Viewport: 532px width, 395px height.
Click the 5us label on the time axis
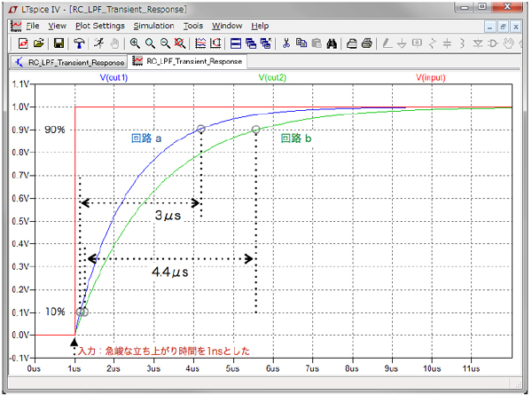point(232,367)
